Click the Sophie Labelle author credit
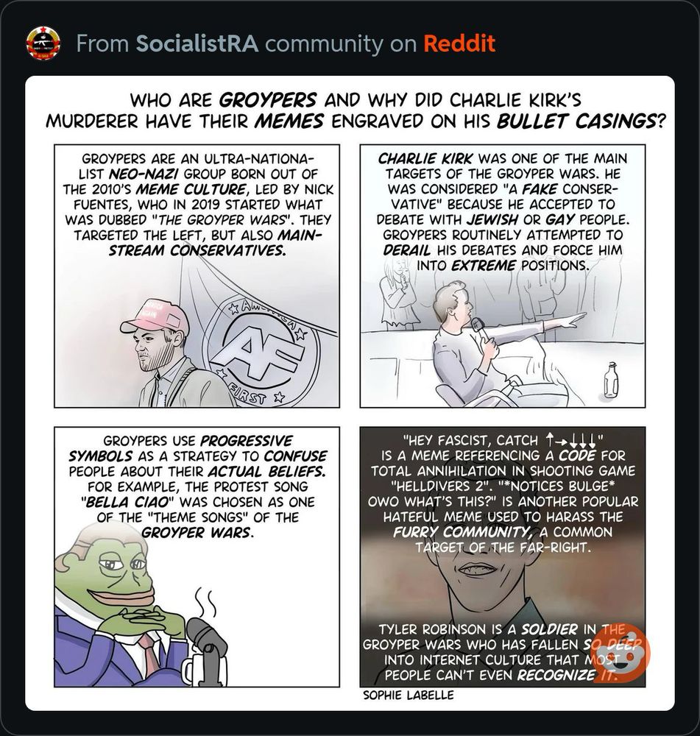 pyautogui.click(x=409, y=695)
